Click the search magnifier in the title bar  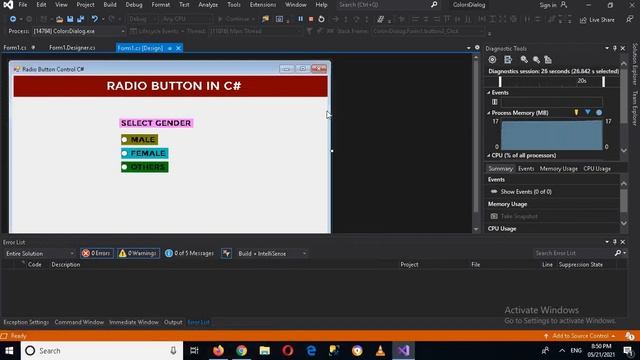coord(434,5)
